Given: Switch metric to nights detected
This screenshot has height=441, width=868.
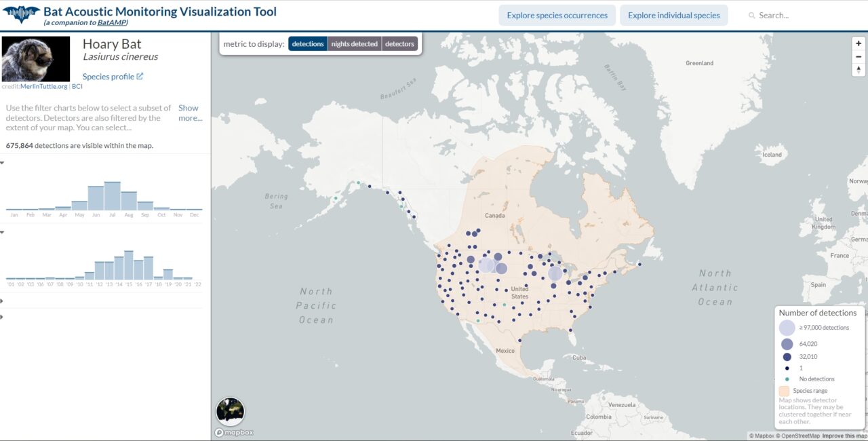Looking at the screenshot, I should tap(355, 43).
